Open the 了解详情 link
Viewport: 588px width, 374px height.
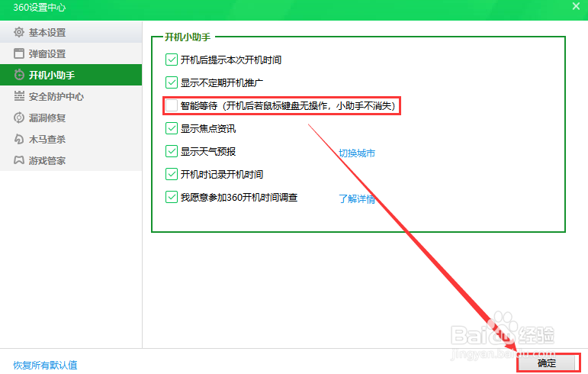[x=357, y=198]
